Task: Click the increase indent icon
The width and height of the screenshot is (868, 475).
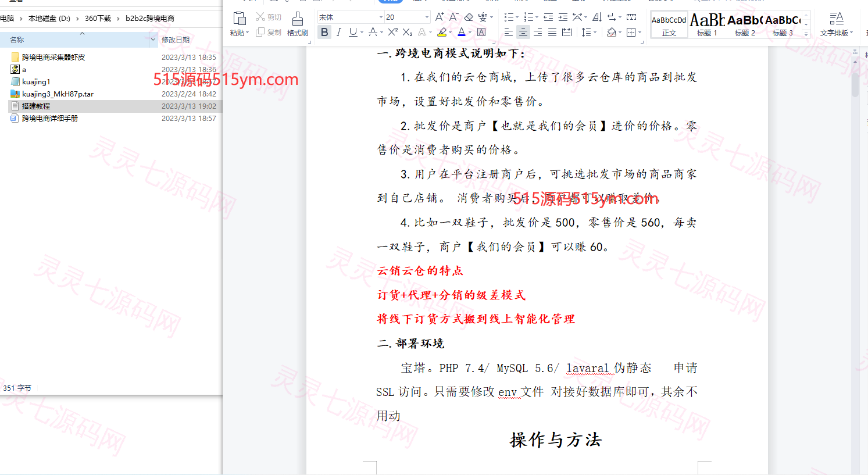Action: point(563,17)
